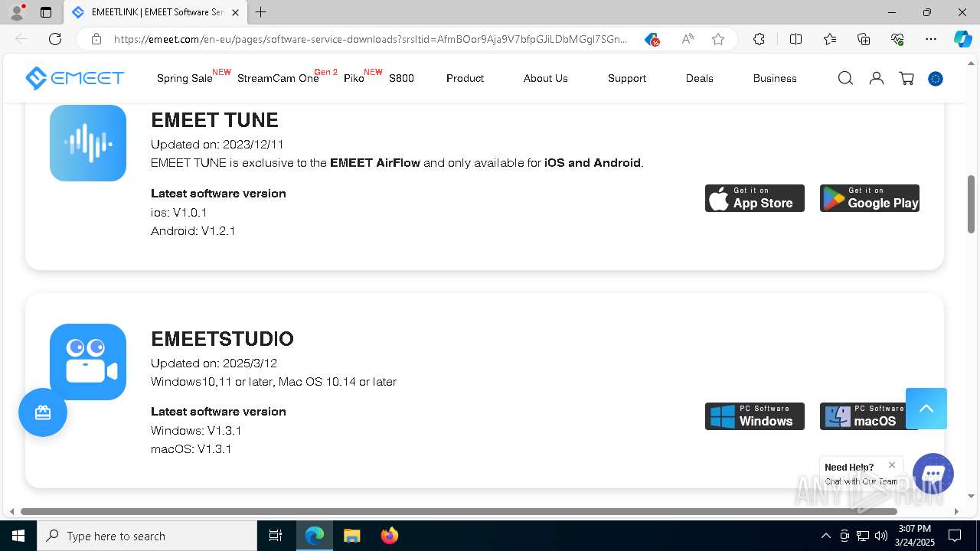Open the chat bubble widget
Image resolution: width=980 pixels, height=551 pixels.
pos(933,473)
